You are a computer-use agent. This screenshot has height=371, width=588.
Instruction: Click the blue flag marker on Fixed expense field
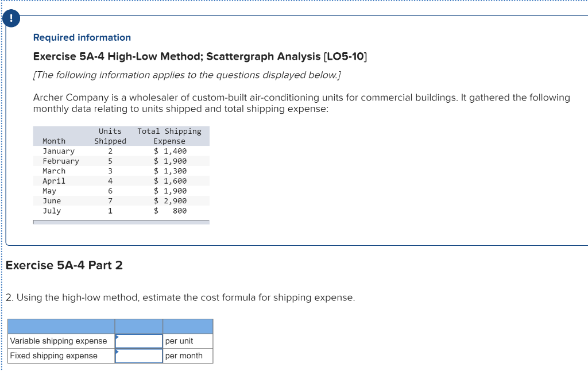[x=117, y=353]
